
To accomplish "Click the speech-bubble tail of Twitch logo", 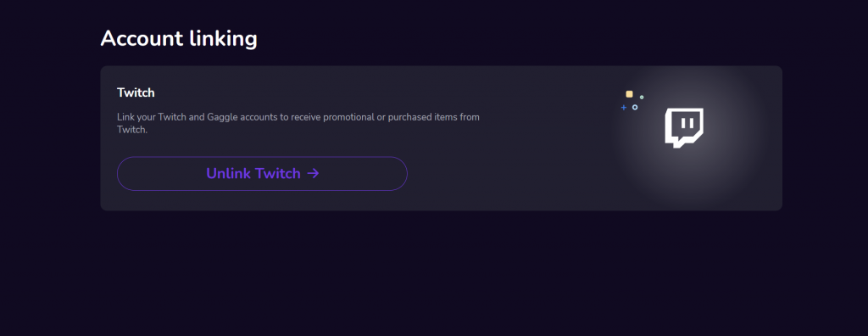I will coord(679,143).
